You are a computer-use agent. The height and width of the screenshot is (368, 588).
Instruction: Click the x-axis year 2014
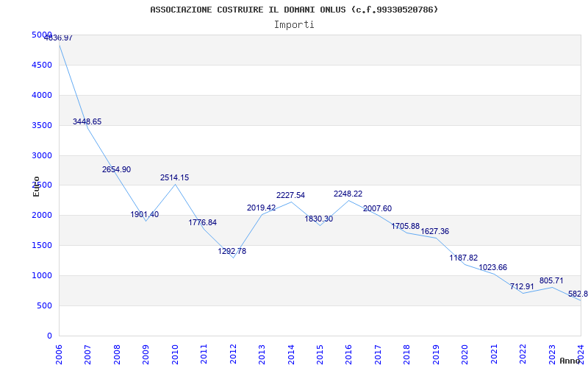click(x=290, y=354)
